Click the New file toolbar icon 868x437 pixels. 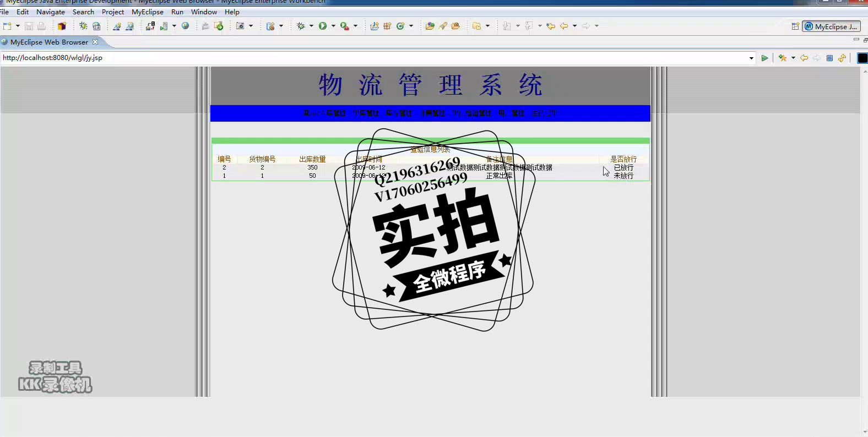(7, 26)
